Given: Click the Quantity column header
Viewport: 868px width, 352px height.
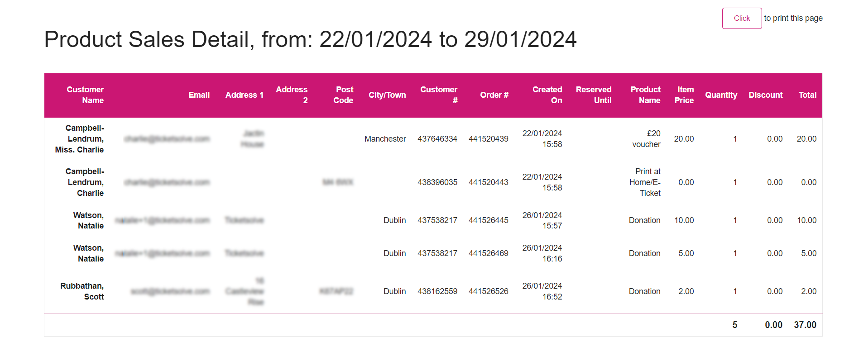Looking at the screenshot, I should 721,95.
